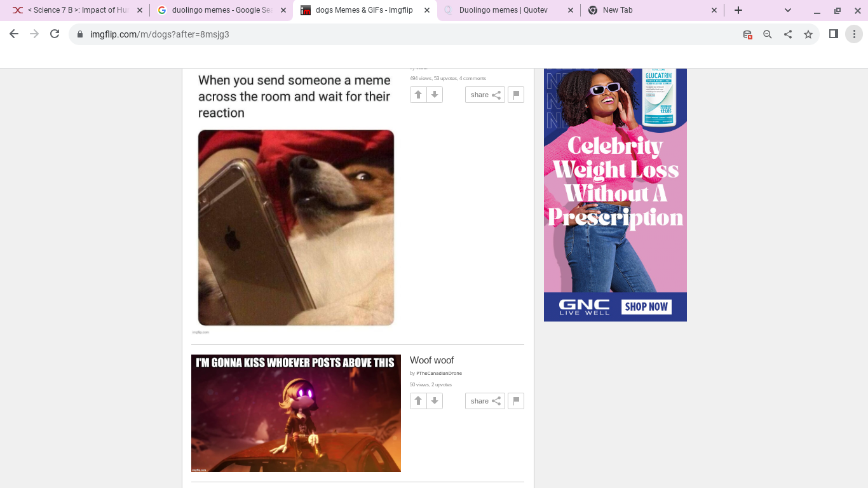This screenshot has width=868, height=488.
Task: Open the Woof woof post title
Action: click(x=432, y=360)
